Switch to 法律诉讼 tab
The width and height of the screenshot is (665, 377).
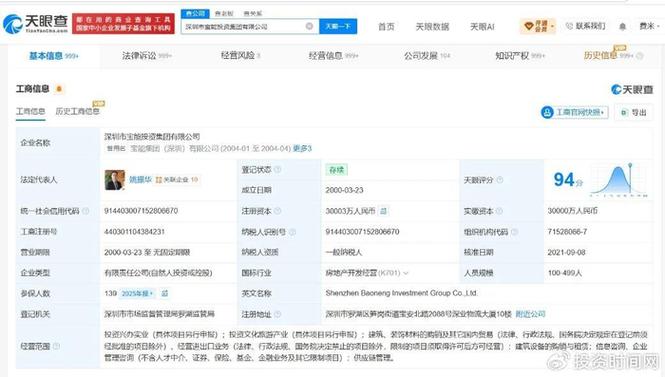click(147, 56)
